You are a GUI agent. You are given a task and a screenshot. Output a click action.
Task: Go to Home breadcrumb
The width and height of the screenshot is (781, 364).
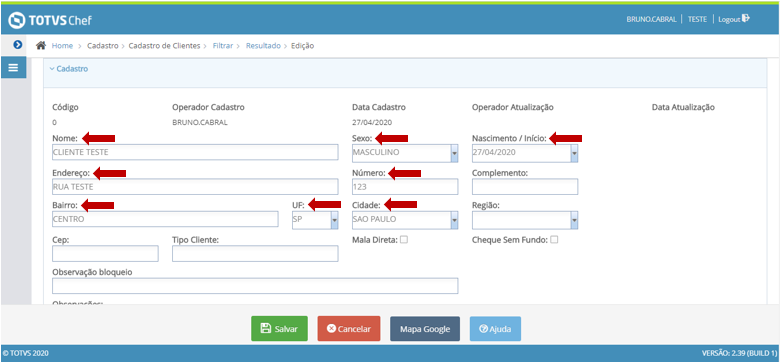click(62, 46)
